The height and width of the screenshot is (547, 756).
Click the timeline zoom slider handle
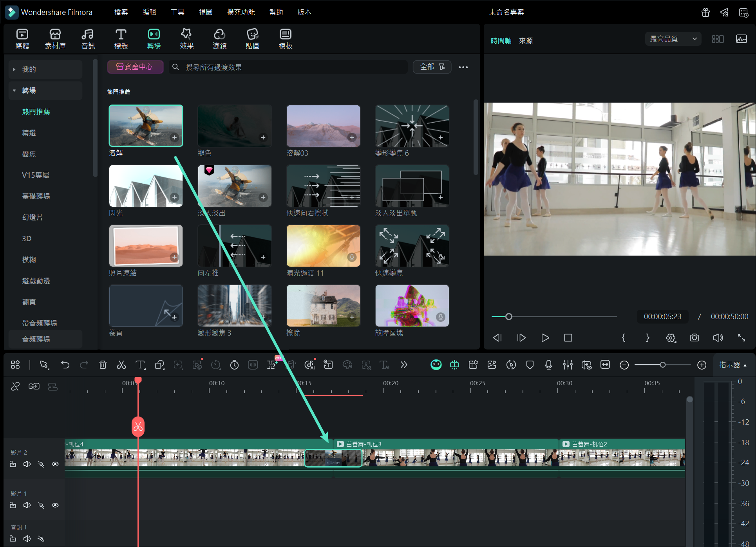(662, 365)
